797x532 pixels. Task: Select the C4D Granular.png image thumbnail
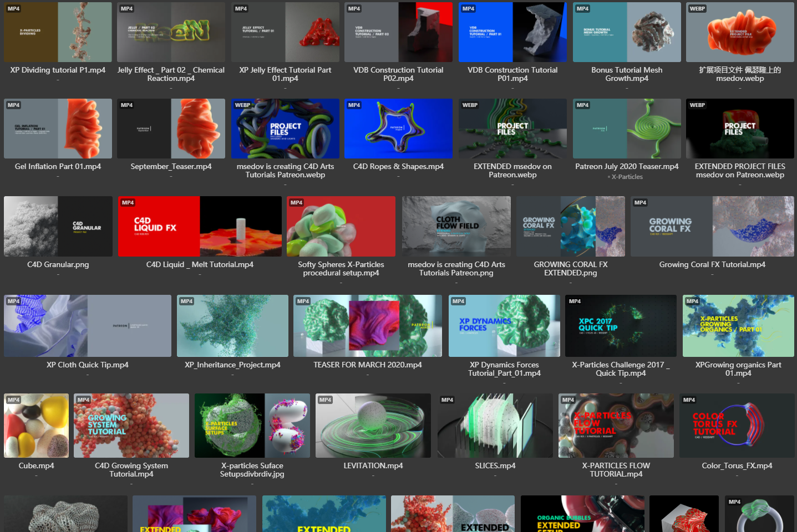tap(58, 226)
